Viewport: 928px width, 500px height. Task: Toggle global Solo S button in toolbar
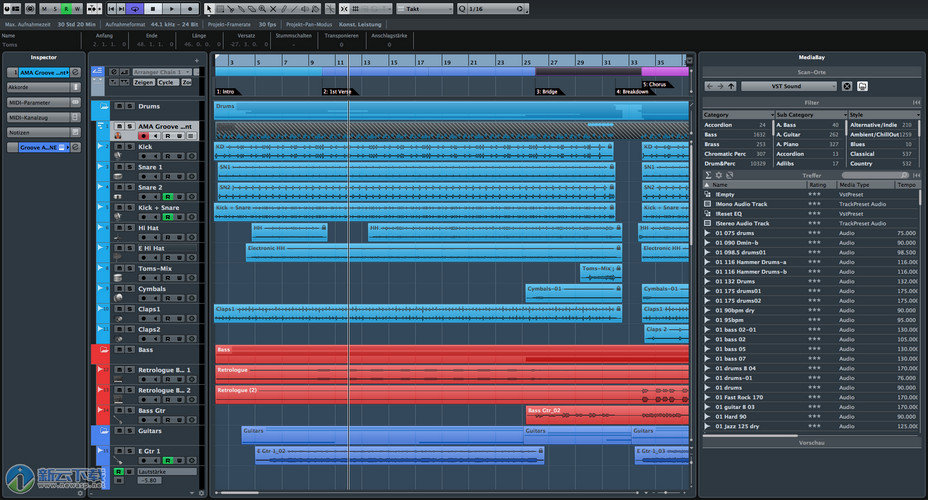(x=55, y=9)
